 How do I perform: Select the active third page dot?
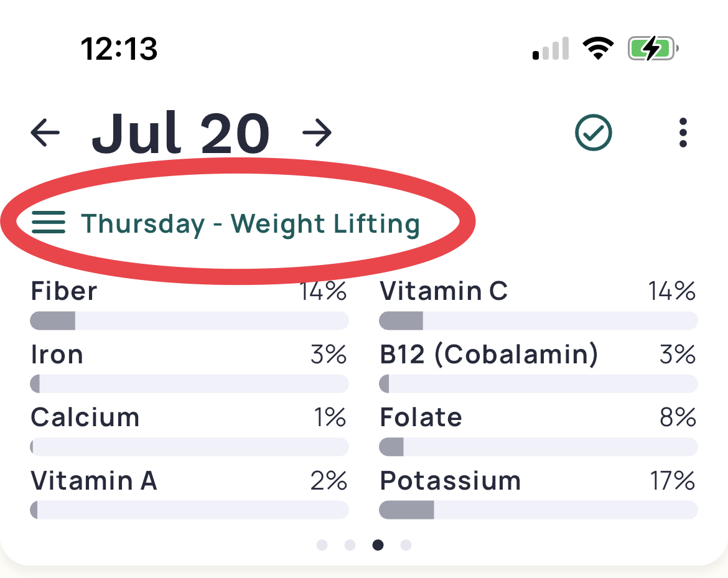378,544
